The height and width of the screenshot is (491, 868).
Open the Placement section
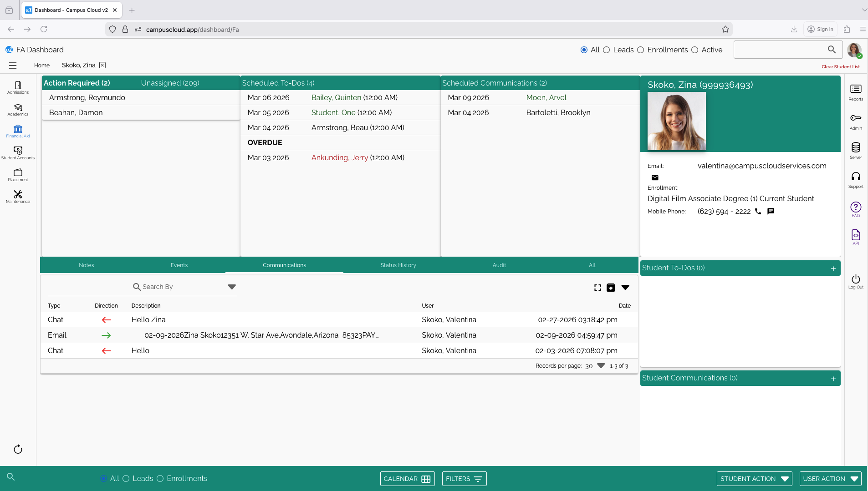pos(18,174)
